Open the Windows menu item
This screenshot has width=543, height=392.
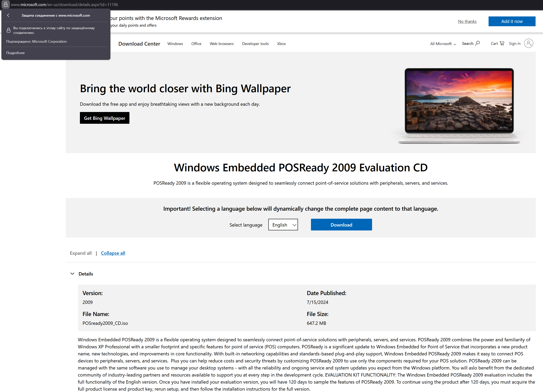pos(175,44)
